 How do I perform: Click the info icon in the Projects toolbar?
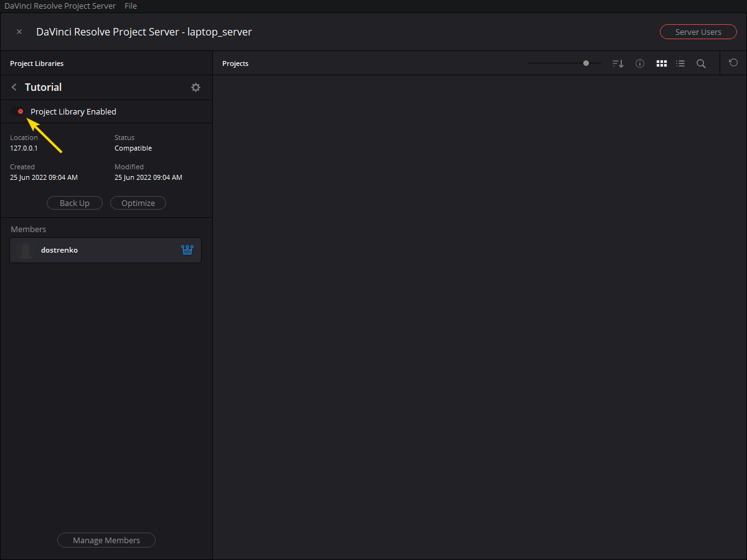coord(639,63)
